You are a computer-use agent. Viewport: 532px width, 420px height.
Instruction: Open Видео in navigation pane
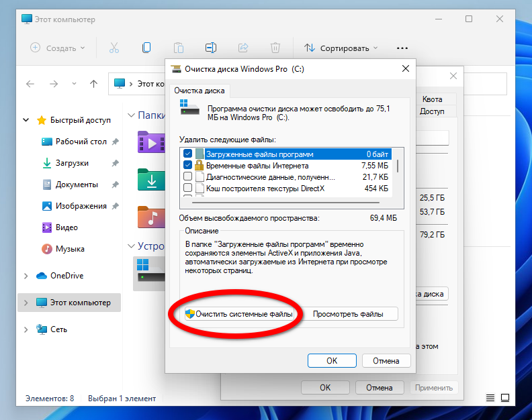click(x=66, y=227)
